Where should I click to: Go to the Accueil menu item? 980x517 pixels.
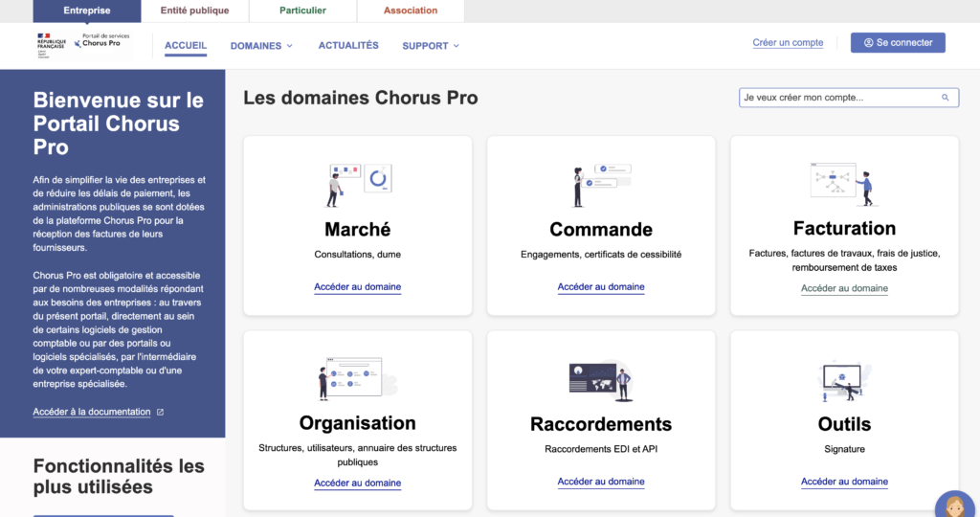[x=186, y=46]
